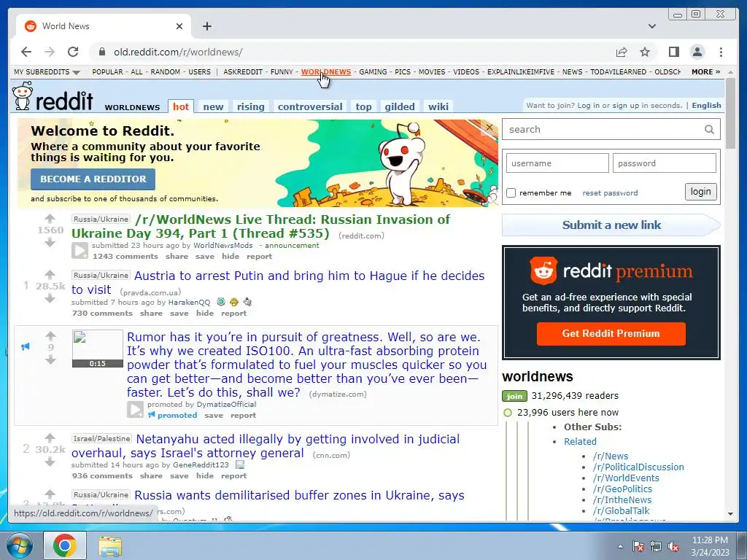Open a new browser tab
Image resolution: width=747 pixels, height=560 pixels.
point(206,26)
